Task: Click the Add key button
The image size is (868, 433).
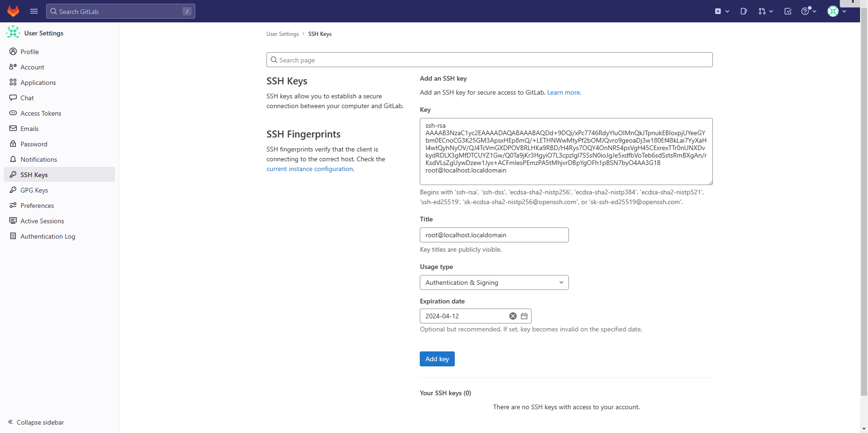Action: (437, 359)
